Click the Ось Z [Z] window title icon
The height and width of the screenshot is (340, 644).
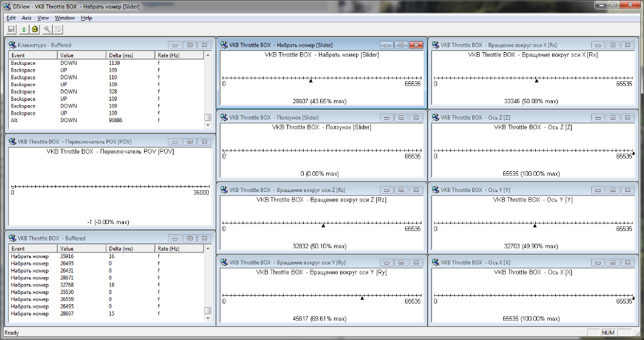point(436,117)
